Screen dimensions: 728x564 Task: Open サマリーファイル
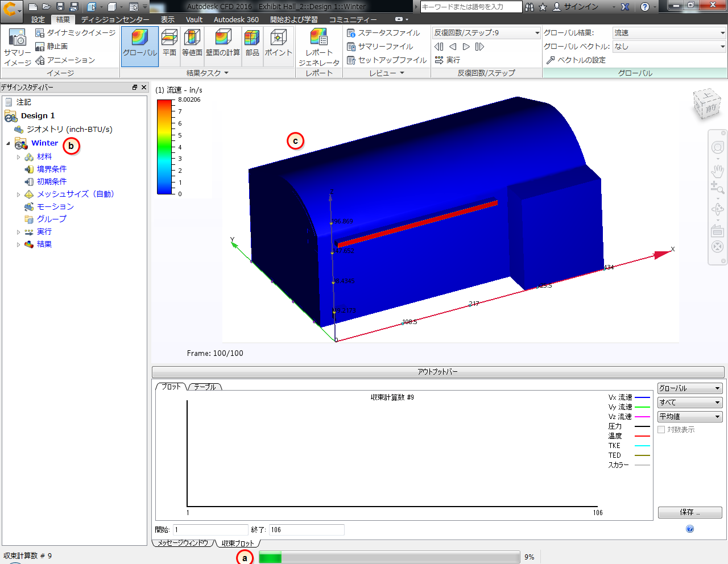point(380,47)
